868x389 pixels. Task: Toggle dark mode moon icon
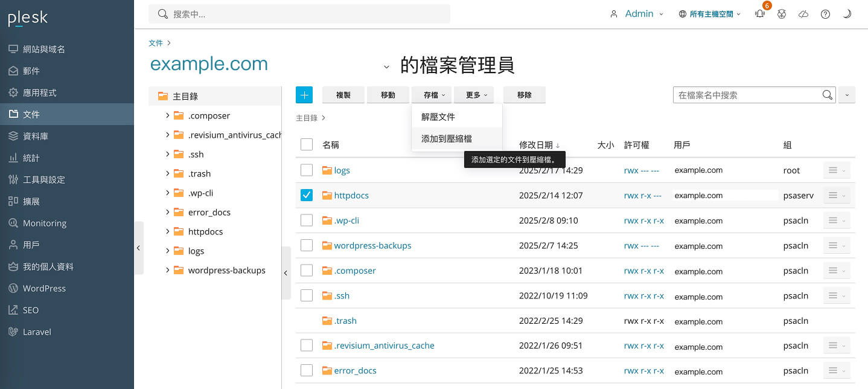tap(847, 14)
